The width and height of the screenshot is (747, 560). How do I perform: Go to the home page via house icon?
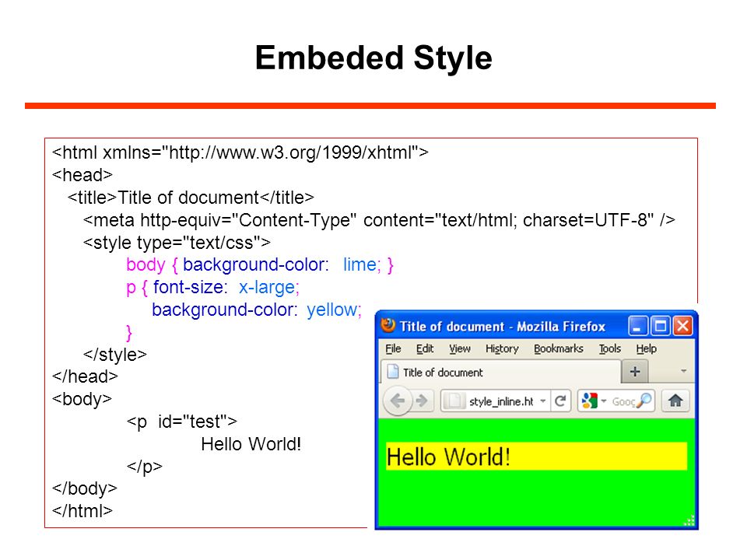click(675, 401)
